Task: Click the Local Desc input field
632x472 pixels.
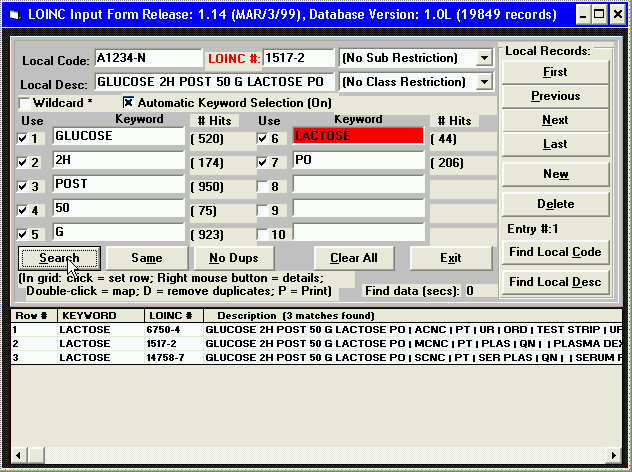Action: [214, 82]
